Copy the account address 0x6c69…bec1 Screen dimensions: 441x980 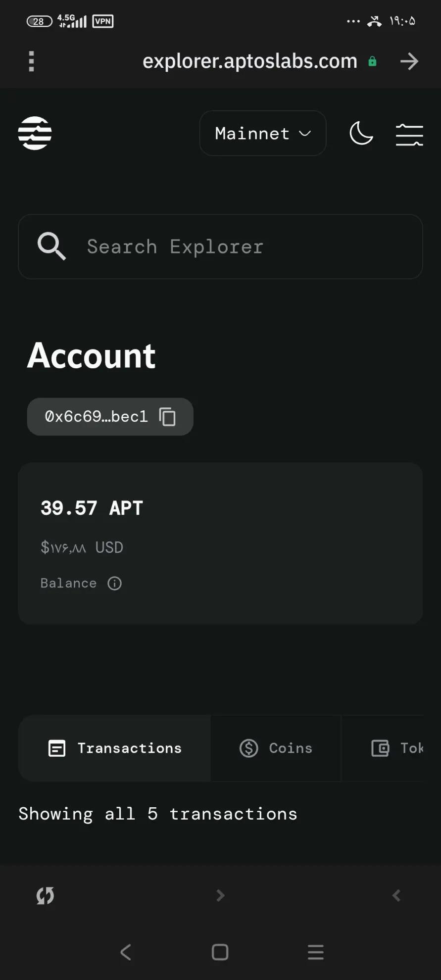167,417
